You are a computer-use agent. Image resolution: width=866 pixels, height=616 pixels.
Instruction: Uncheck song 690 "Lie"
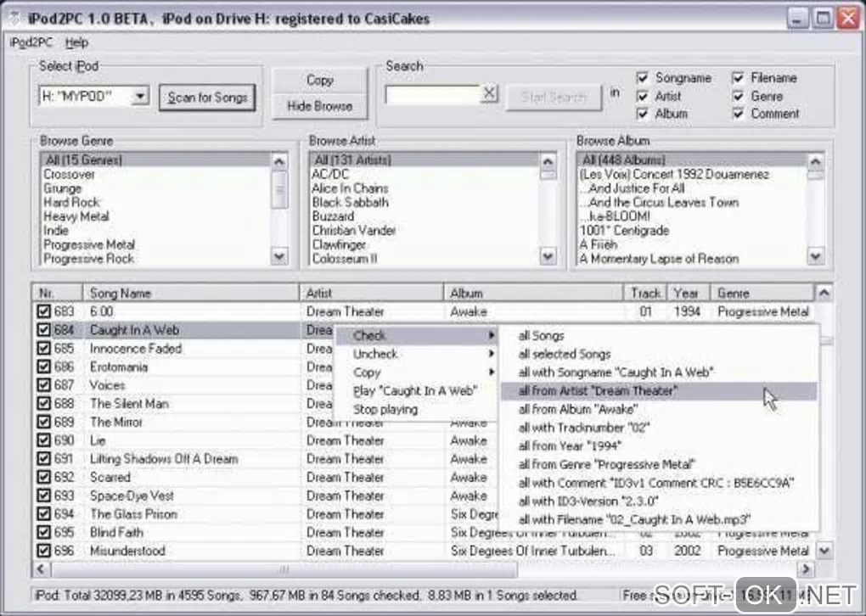pos(43,440)
